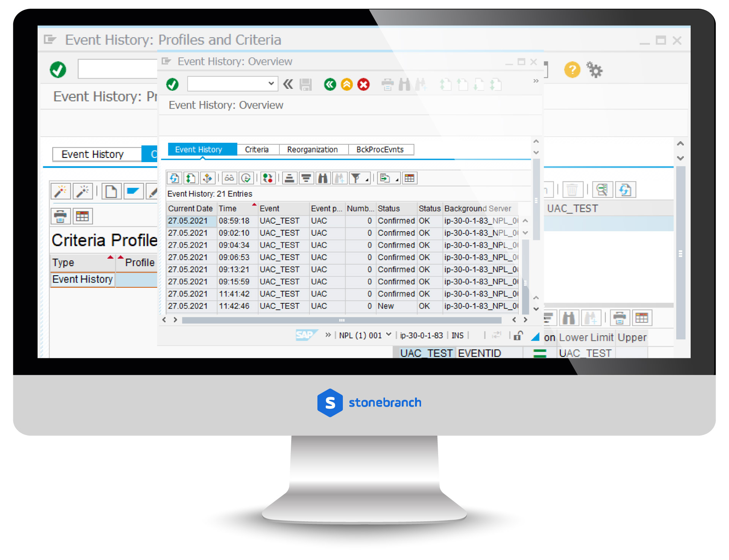Image resolution: width=729 pixels, height=560 pixels.
Task: Click the EVENTID cell in Profiles window
Action: [x=488, y=353]
